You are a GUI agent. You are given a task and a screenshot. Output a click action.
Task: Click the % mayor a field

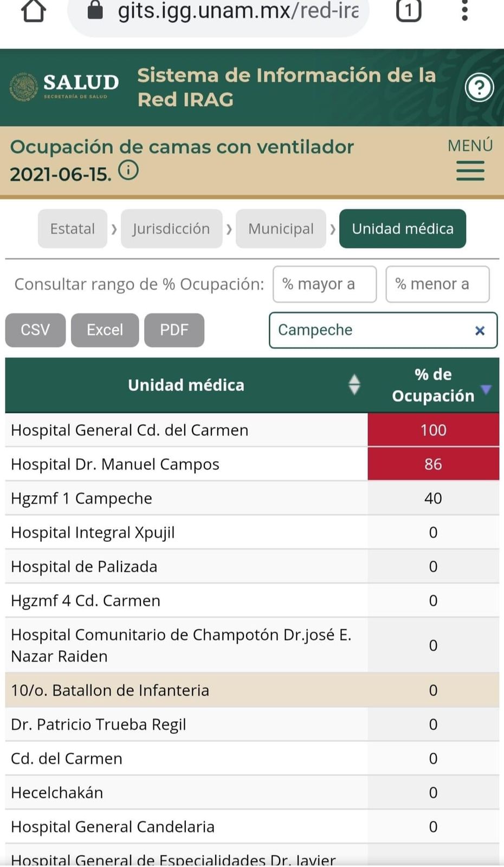pyautogui.click(x=324, y=284)
